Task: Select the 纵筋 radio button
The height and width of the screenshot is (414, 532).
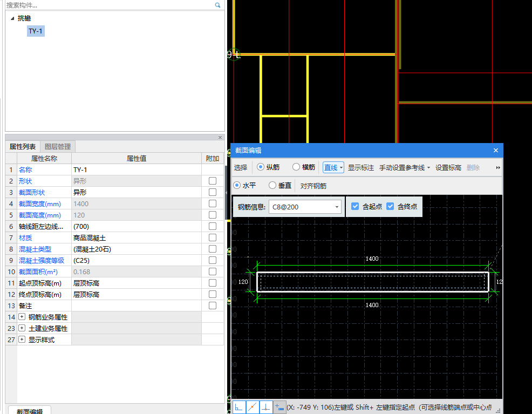Action: [x=261, y=167]
